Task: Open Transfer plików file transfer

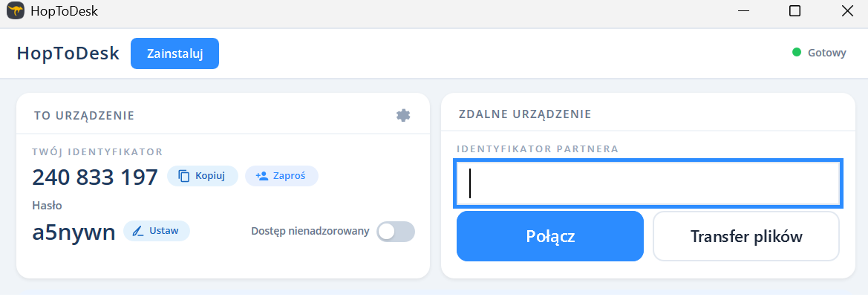Action: coord(746,236)
